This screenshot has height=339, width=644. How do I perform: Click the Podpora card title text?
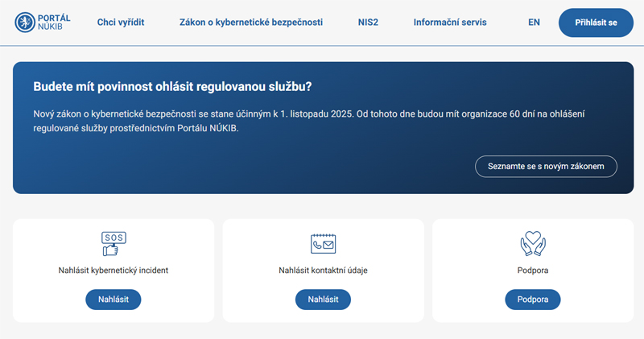(x=533, y=271)
